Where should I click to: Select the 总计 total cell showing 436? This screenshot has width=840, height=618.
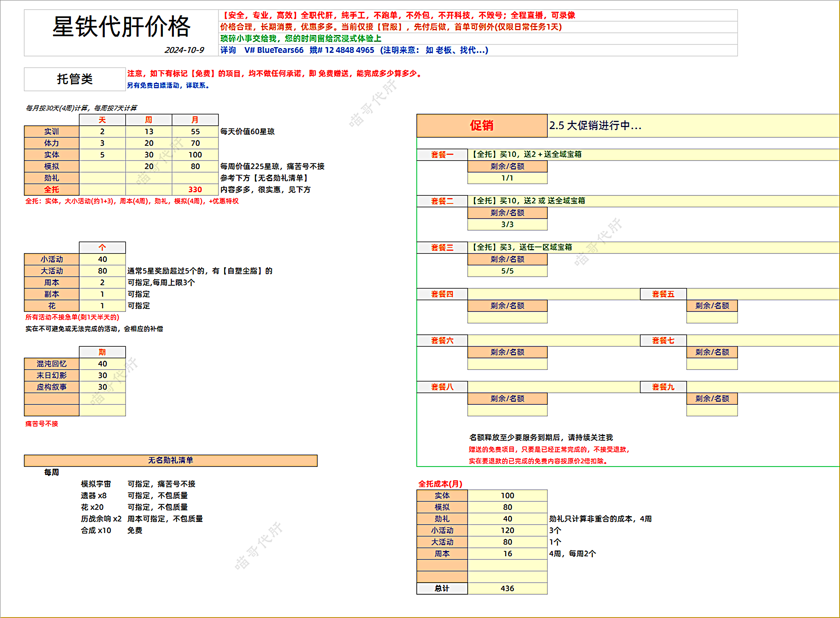[x=507, y=588]
